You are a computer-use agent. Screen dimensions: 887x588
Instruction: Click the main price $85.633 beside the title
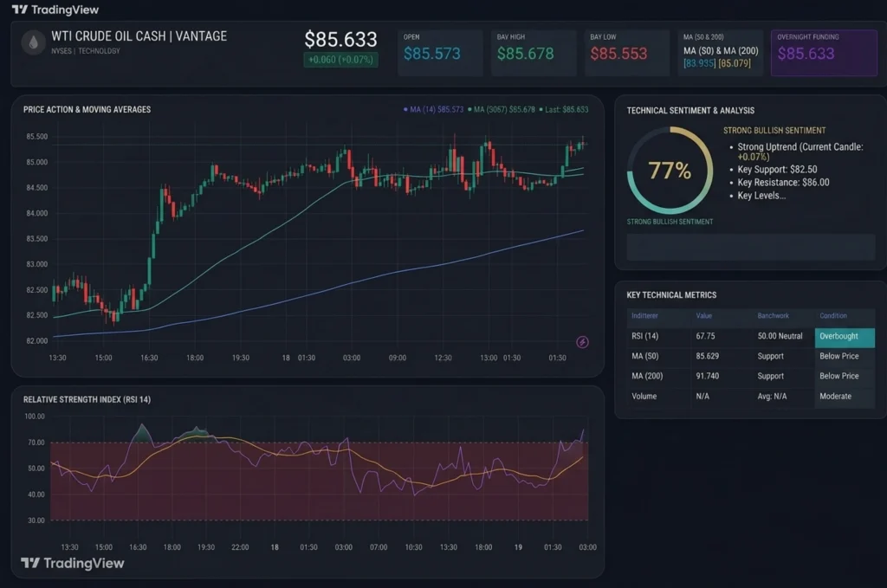(340, 40)
